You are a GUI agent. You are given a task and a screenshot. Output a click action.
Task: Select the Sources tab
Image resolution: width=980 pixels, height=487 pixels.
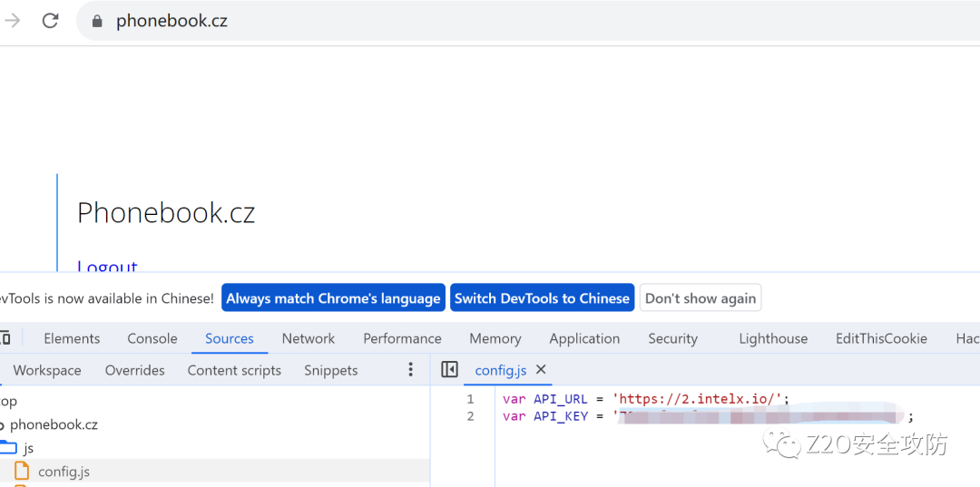[x=230, y=338]
